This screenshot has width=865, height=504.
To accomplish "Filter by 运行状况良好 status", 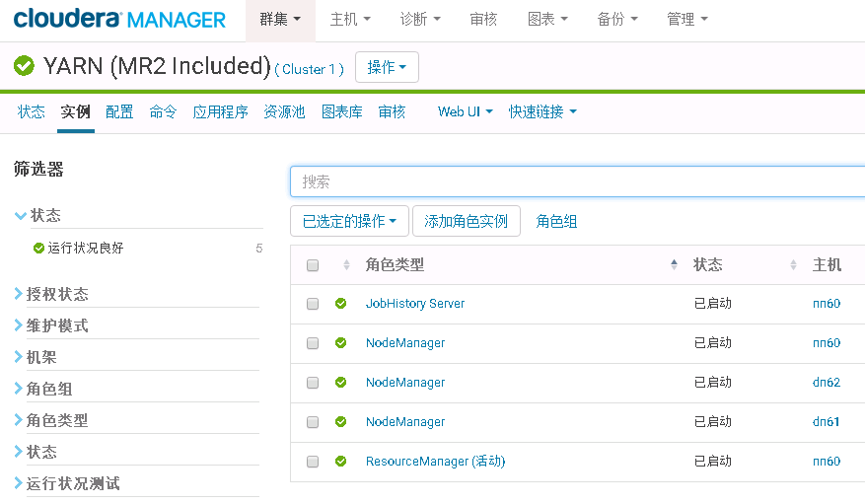I will [86, 249].
